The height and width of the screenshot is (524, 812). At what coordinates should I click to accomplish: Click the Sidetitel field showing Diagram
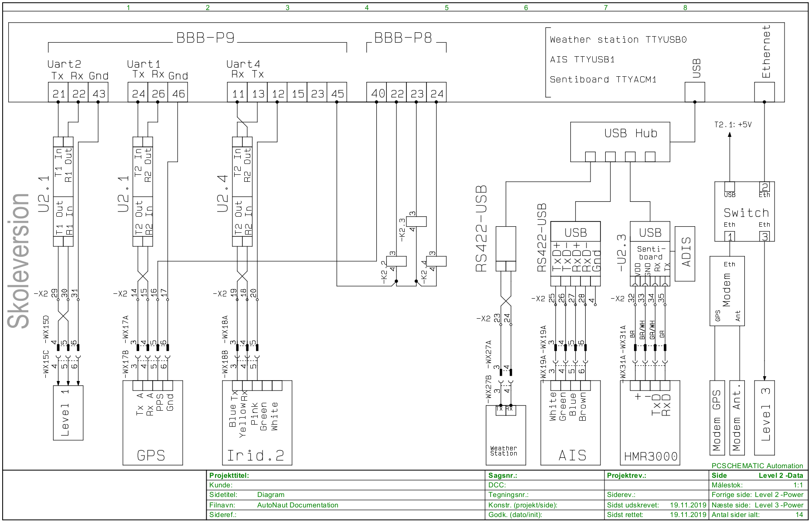[270, 495]
